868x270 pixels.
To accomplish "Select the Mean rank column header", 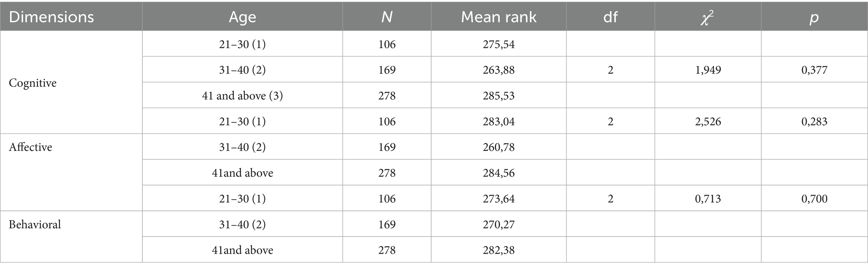I will click(498, 17).
